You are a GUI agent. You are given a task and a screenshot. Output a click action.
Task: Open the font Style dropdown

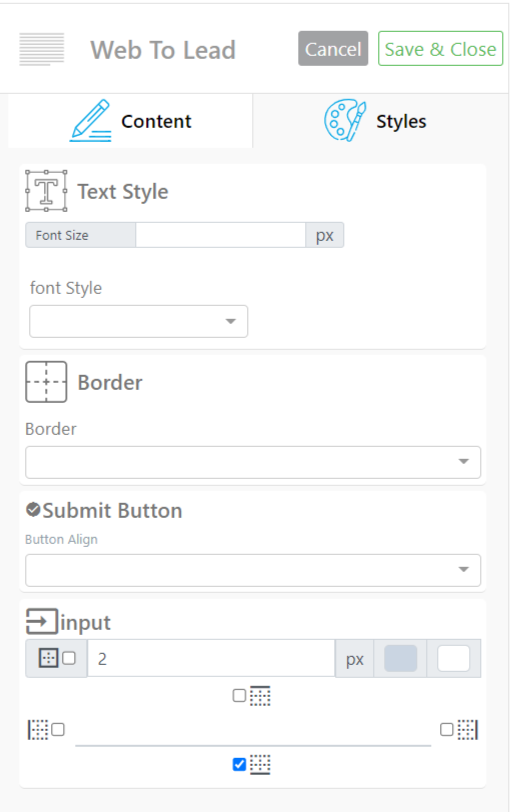click(139, 322)
